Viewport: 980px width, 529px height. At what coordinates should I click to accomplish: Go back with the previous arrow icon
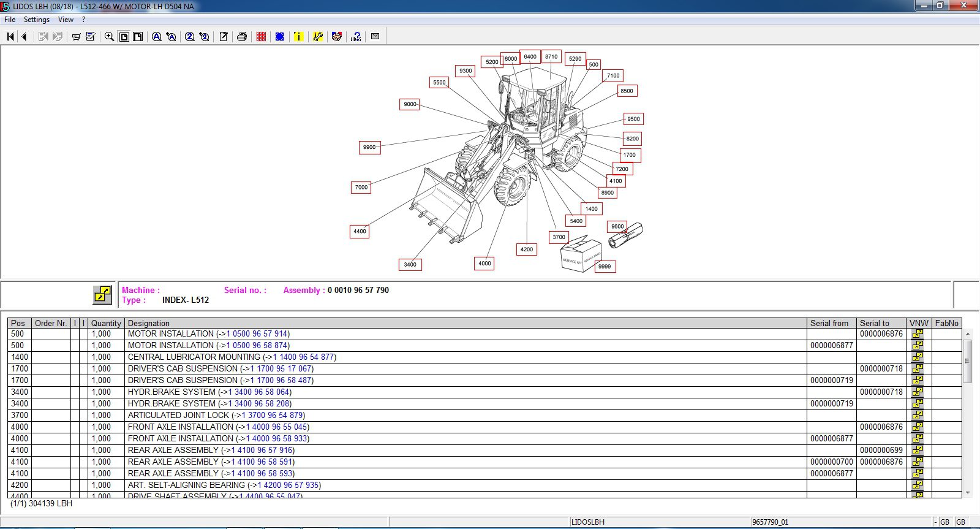24,37
